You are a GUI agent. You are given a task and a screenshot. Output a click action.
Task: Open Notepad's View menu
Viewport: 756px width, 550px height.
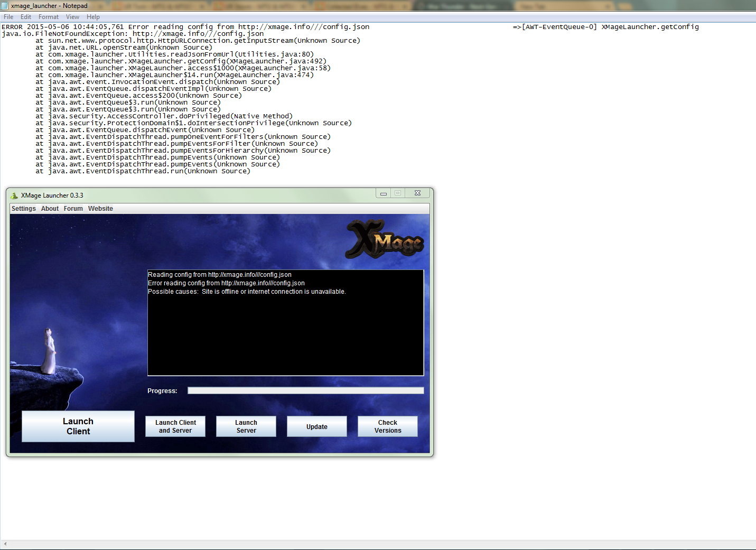[x=72, y=17]
